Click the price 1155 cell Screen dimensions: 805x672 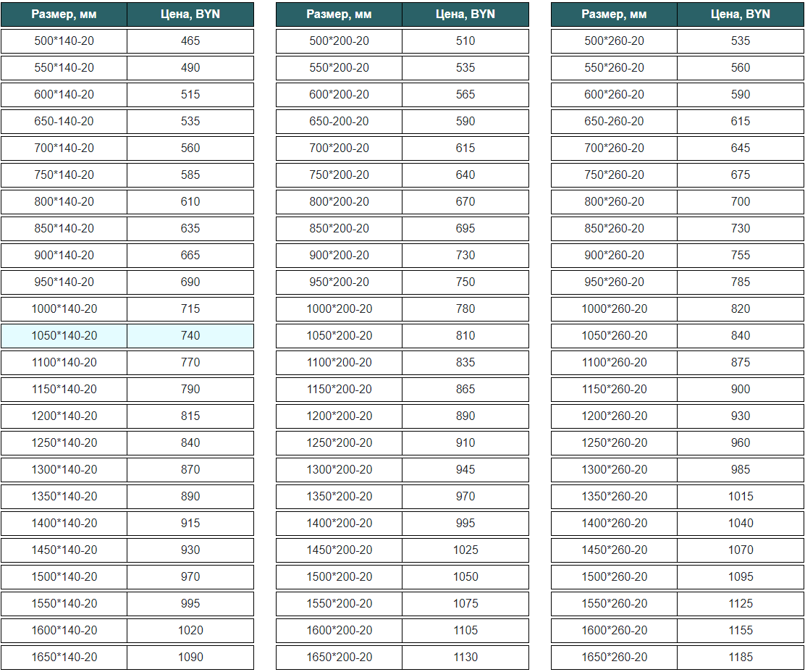tap(741, 631)
